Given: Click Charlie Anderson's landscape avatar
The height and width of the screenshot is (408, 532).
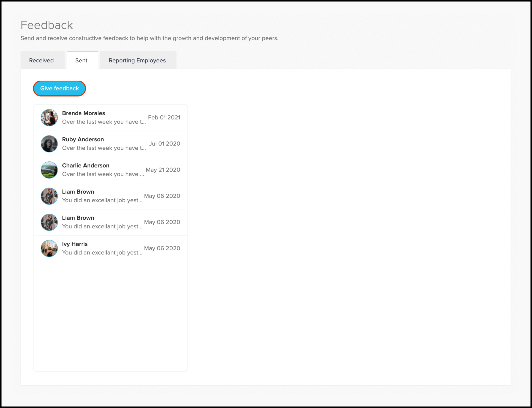Looking at the screenshot, I should [49, 170].
